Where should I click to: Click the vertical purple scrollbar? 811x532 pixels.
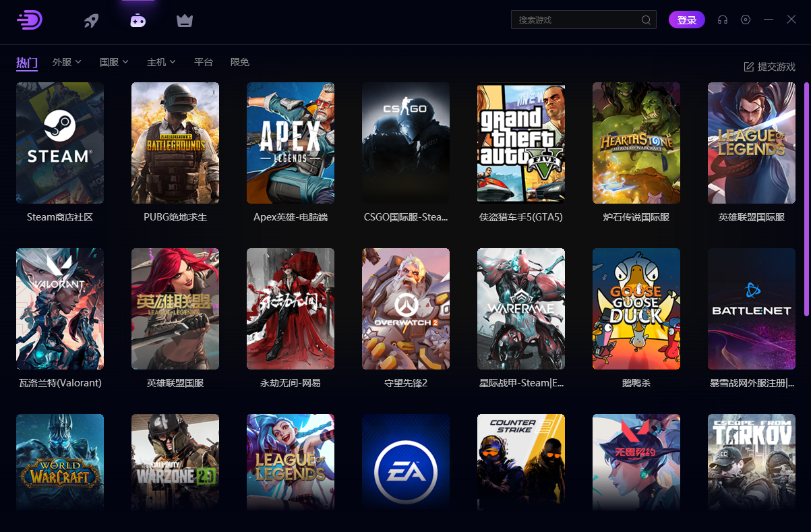(x=806, y=199)
